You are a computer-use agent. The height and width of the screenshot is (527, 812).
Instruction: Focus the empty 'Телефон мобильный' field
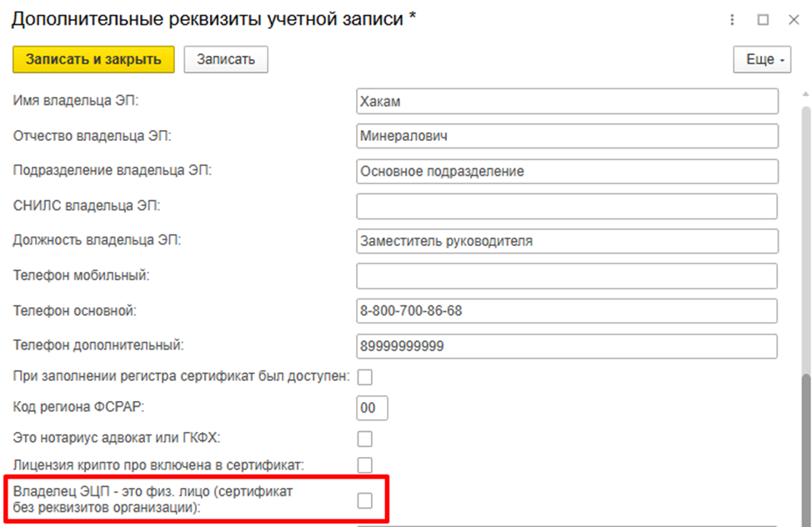point(566,276)
